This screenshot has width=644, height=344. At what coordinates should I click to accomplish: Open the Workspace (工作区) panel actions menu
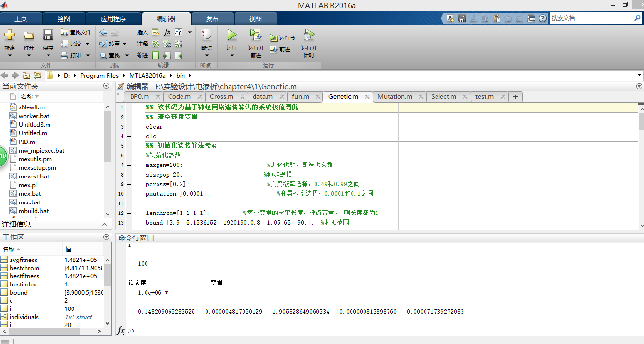coord(106,237)
